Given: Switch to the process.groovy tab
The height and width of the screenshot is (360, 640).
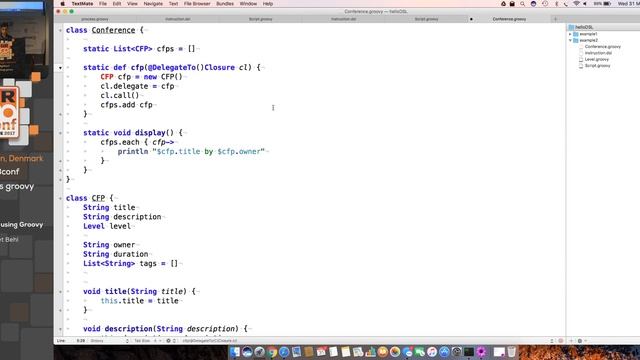Looking at the screenshot, I should (x=95, y=19).
